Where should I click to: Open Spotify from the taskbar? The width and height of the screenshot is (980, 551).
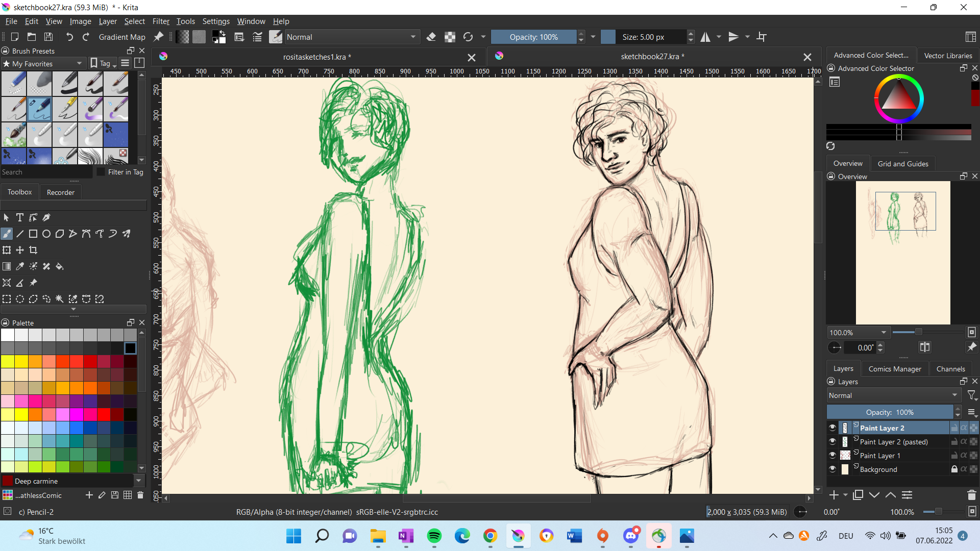pyautogui.click(x=434, y=536)
